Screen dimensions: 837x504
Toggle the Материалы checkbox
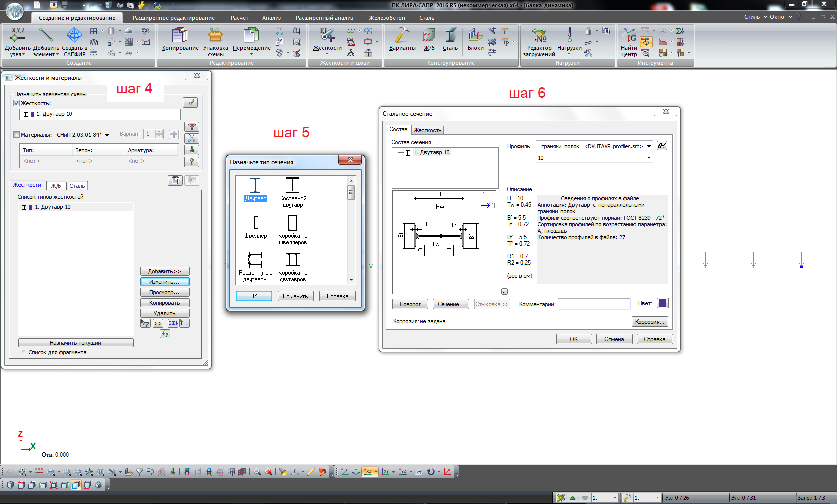17,134
